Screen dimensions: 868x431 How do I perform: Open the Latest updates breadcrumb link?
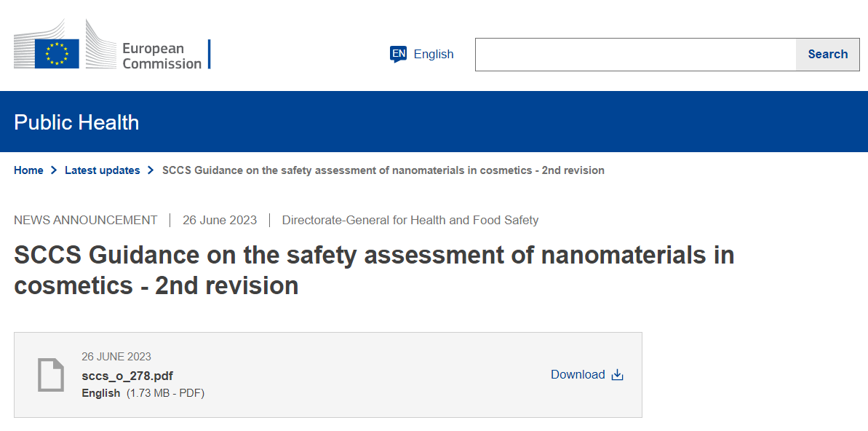[102, 170]
